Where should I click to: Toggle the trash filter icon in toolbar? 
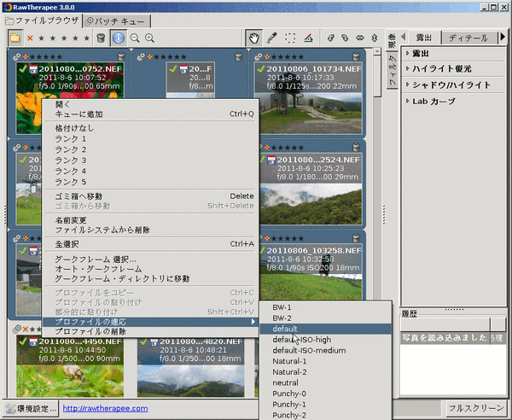pyautogui.click(x=101, y=38)
